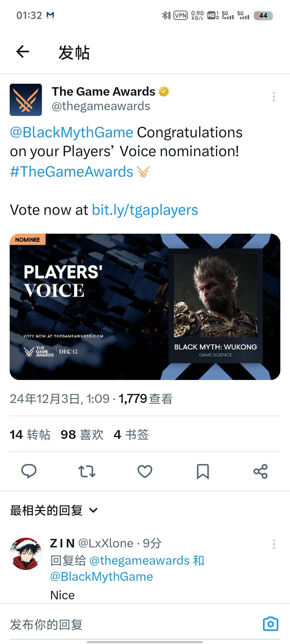View the 14 转帖 reposts list

pyautogui.click(x=30, y=434)
